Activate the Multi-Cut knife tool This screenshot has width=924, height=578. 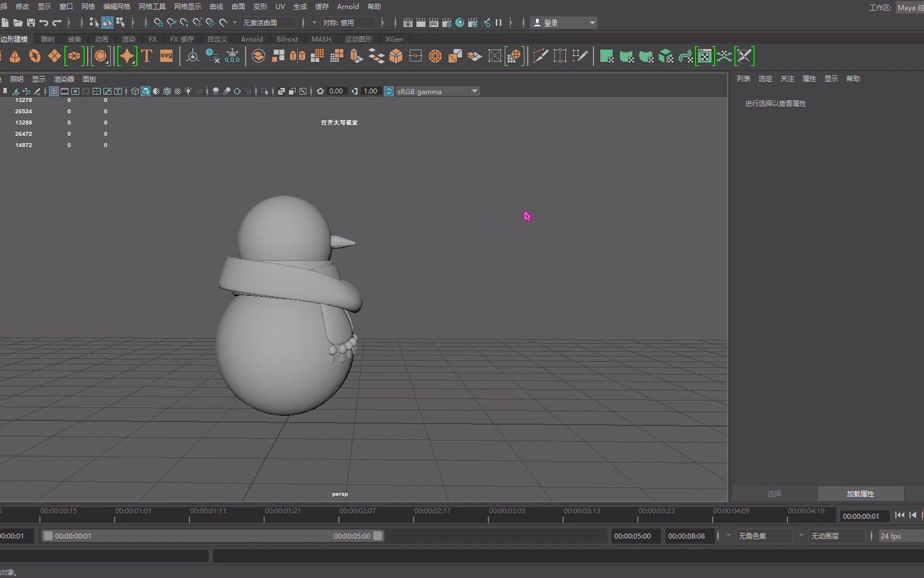(x=540, y=56)
